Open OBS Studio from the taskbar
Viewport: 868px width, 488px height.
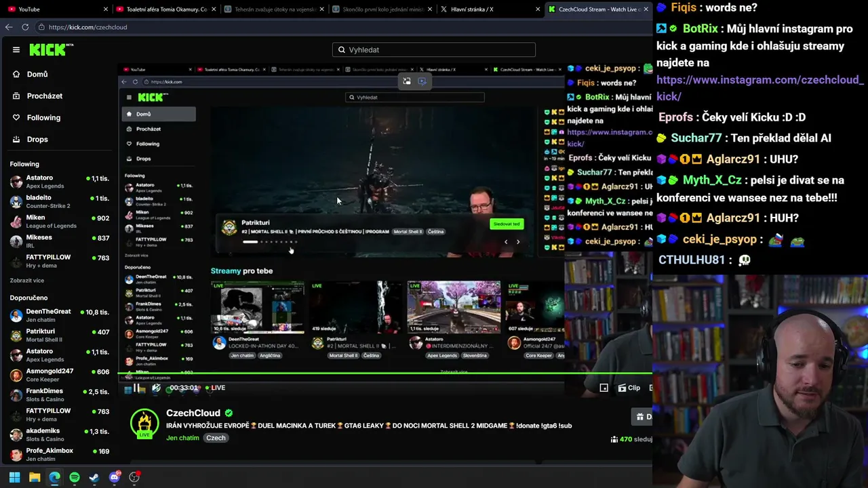[x=134, y=477]
